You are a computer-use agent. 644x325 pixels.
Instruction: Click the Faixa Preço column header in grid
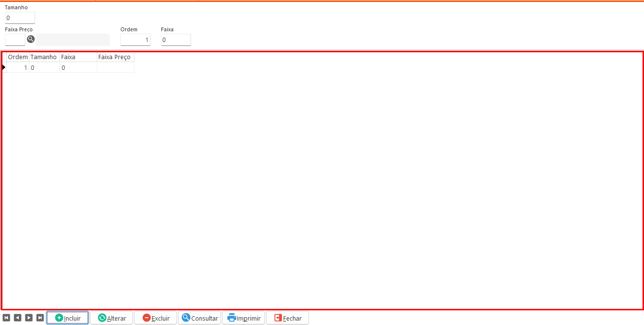[115, 57]
